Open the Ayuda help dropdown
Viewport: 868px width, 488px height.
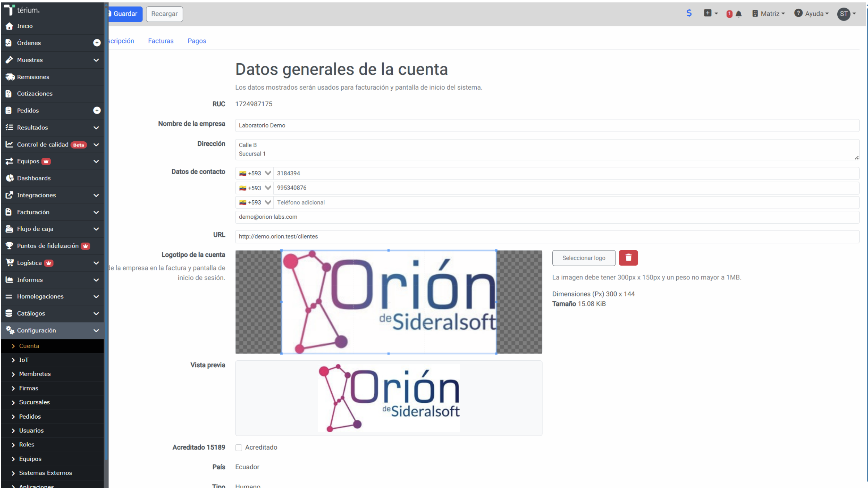pyautogui.click(x=811, y=14)
